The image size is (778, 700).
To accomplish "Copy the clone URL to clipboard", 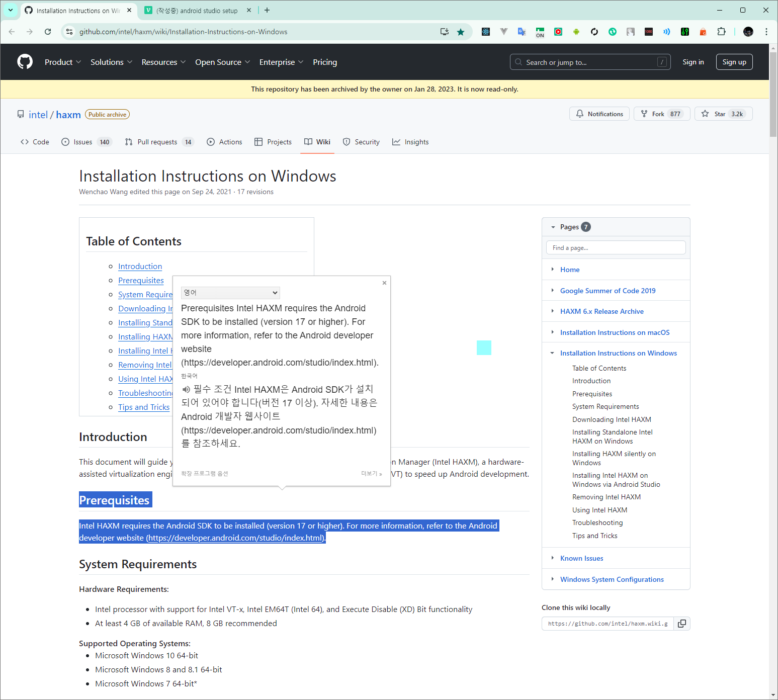I will 682,624.
